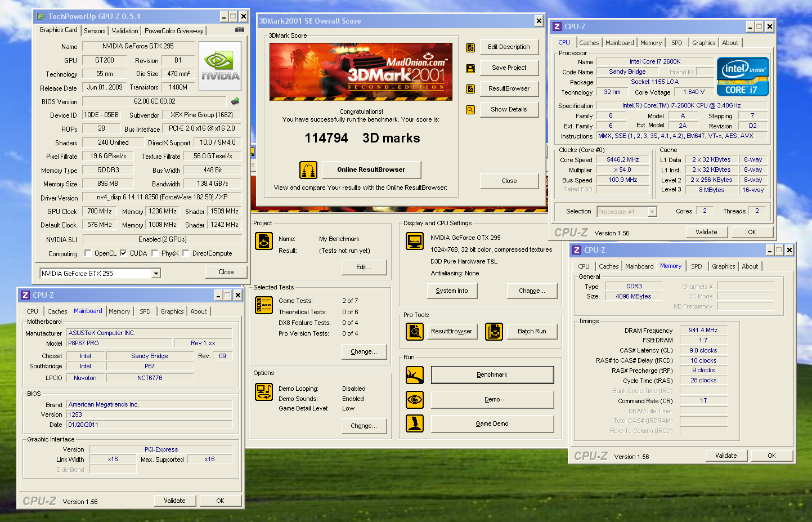Click the Online ResultBrowser button
This screenshot has width=812, height=522.
(371, 169)
